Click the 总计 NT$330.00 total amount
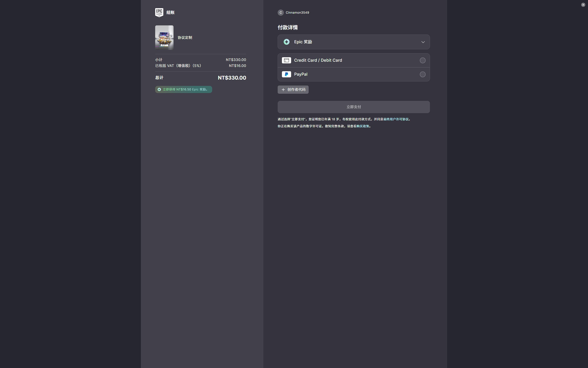Image resolution: width=588 pixels, height=368 pixels. 232,78
